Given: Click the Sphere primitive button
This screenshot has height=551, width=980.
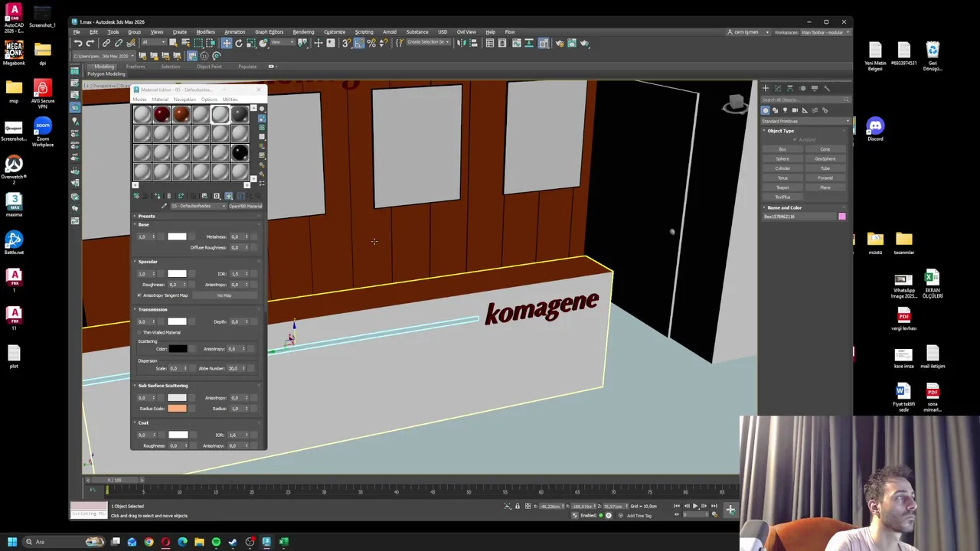Looking at the screenshot, I should click(x=782, y=159).
